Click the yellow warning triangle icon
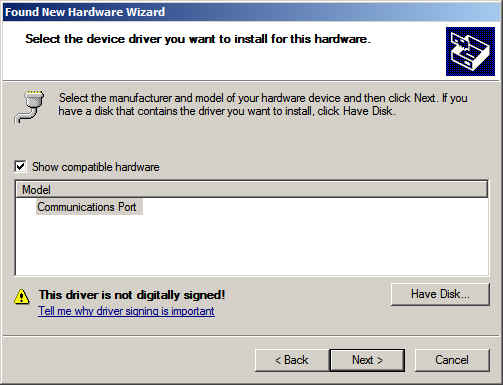 [22, 296]
